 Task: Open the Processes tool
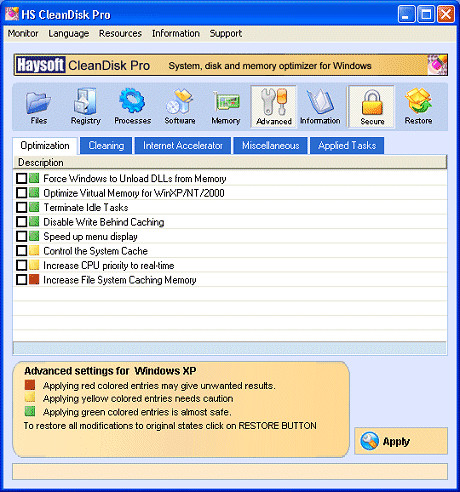coord(132,107)
